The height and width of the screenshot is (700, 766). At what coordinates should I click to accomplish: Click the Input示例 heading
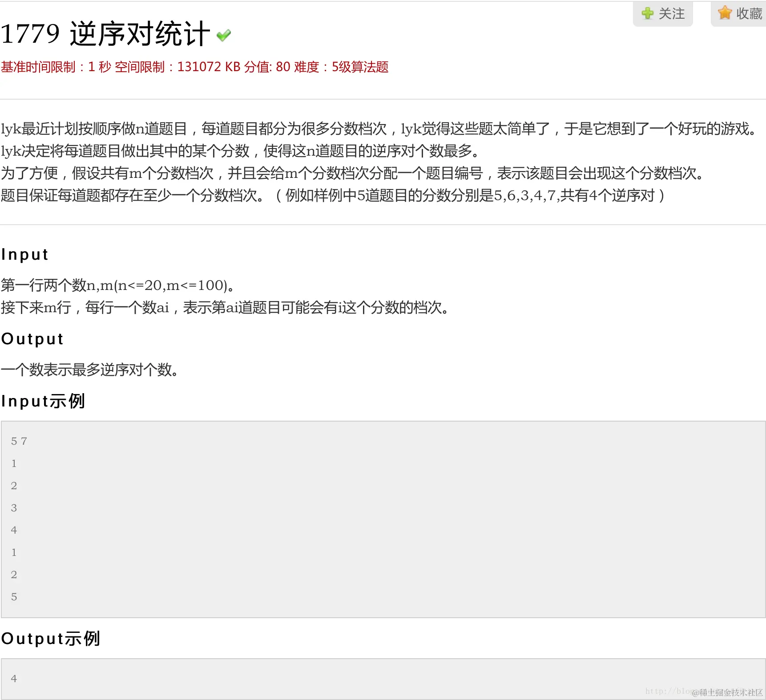pyautogui.click(x=43, y=401)
